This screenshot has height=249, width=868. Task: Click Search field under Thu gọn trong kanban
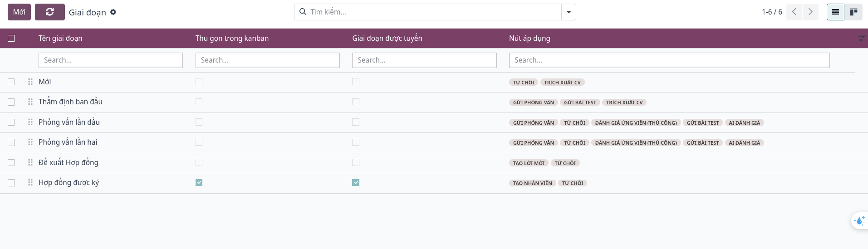(268, 60)
